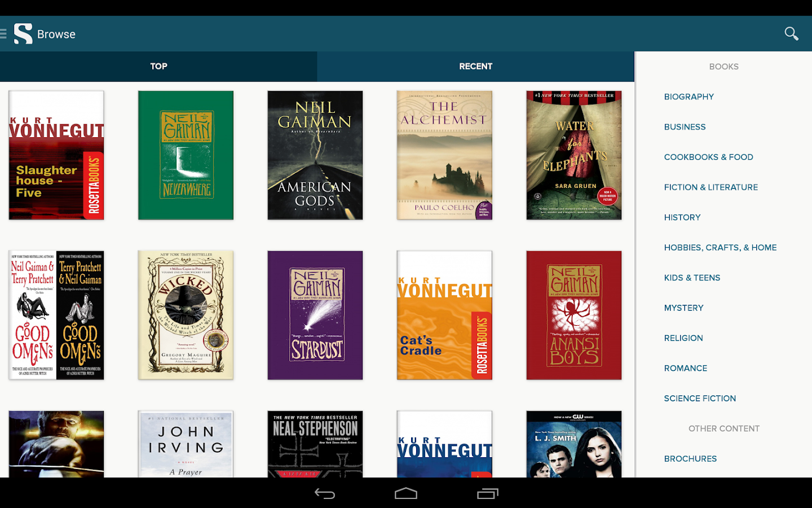Open the Water for Elephants cover
812x508 pixels.
[574, 155]
